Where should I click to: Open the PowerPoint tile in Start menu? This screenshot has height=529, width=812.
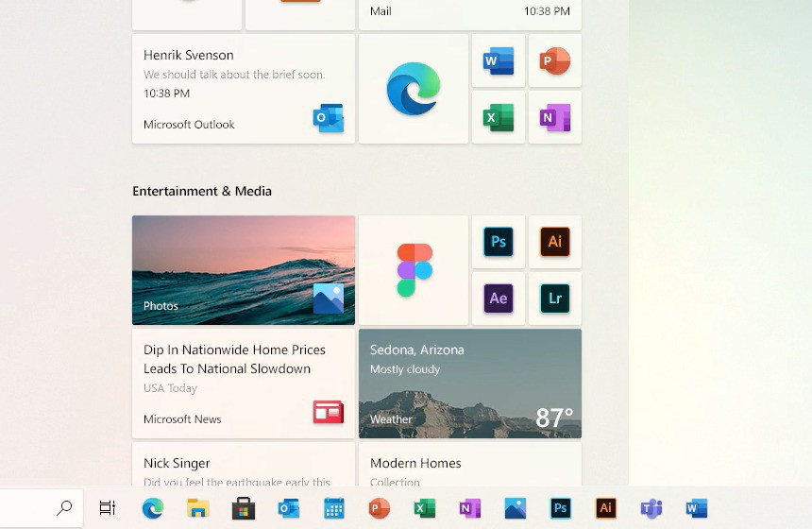[555, 60]
